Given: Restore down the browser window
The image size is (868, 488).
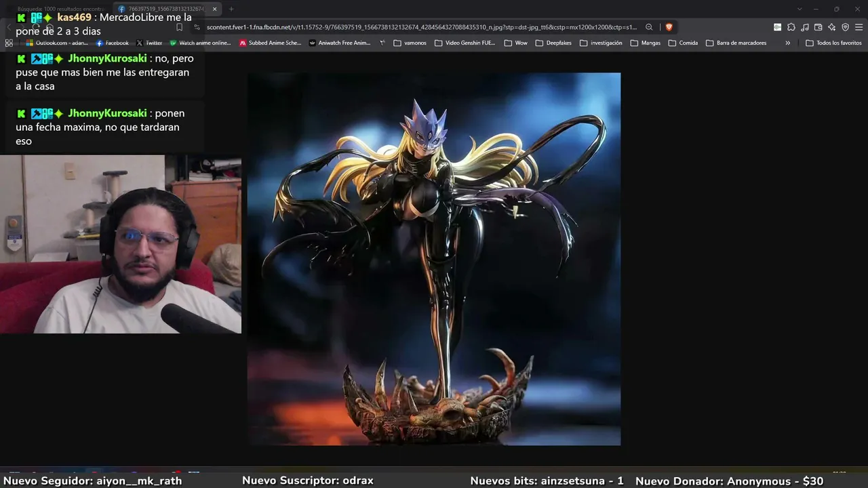Looking at the screenshot, I should (x=837, y=9).
